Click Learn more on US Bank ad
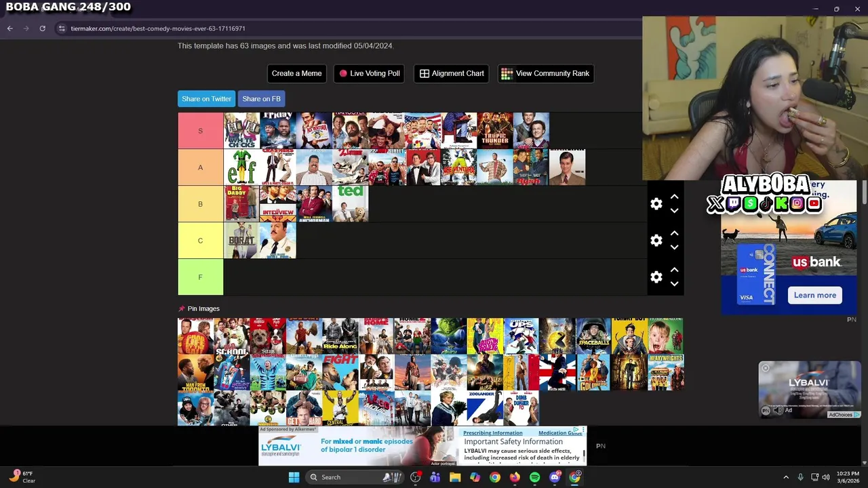868x488 pixels. click(814, 295)
